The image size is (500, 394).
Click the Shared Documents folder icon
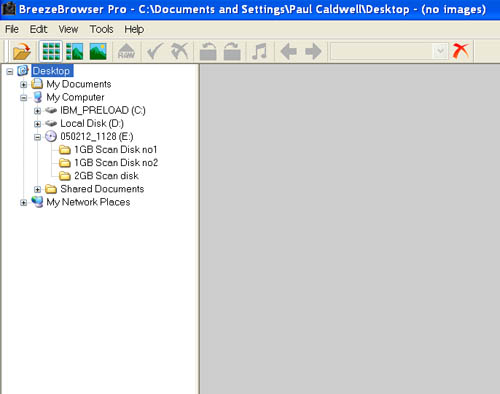tap(51, 189)
